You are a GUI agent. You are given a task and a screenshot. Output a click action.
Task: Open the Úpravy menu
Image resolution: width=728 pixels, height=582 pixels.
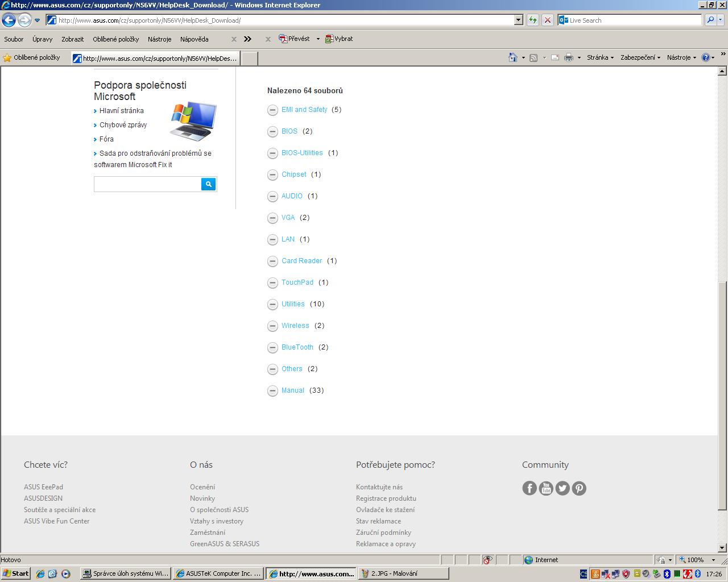(42, 39)
